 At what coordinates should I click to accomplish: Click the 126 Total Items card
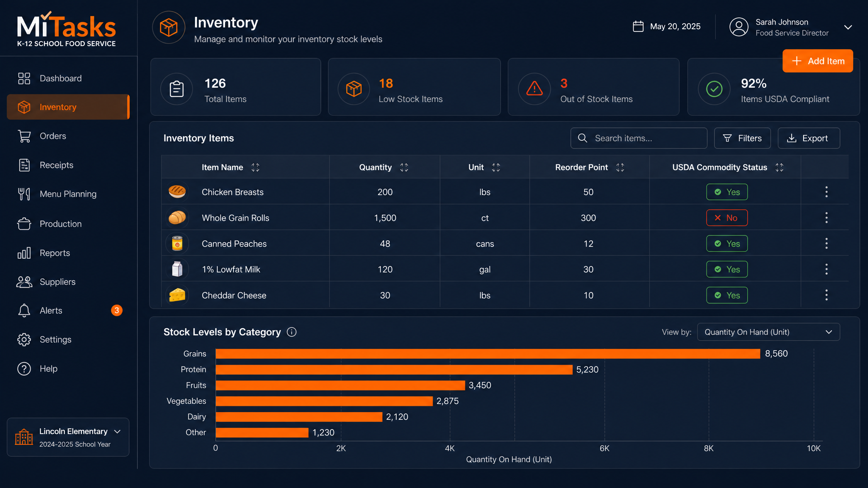pyautogui.click(x=236, y=87)
